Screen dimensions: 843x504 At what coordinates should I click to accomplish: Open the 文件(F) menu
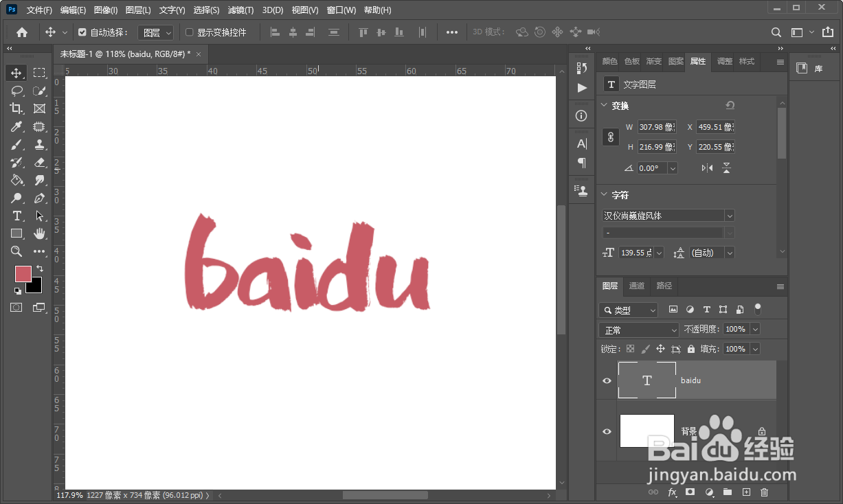point(39,10)
